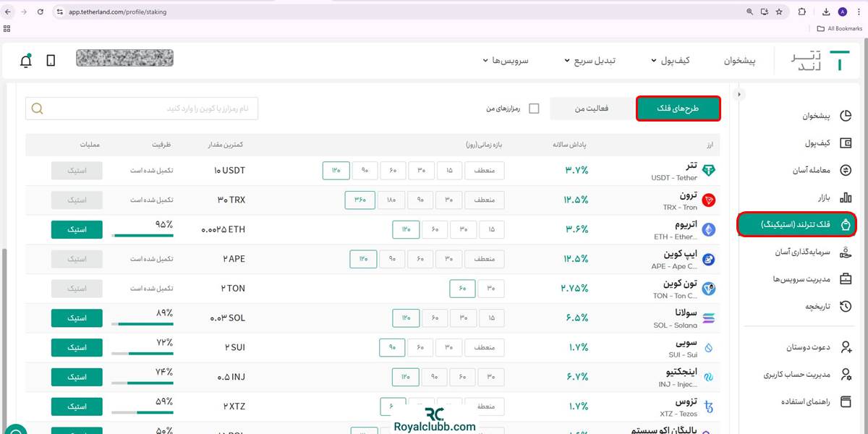868x434 pixels.
Task: Click the Ethereum coin icon
Action: [709, 230]
